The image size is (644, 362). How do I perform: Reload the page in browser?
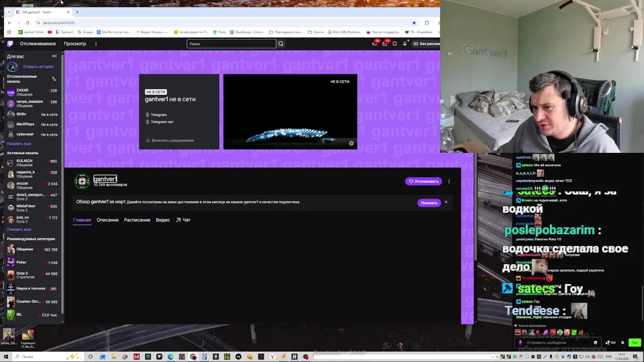(x=28, y=23)
